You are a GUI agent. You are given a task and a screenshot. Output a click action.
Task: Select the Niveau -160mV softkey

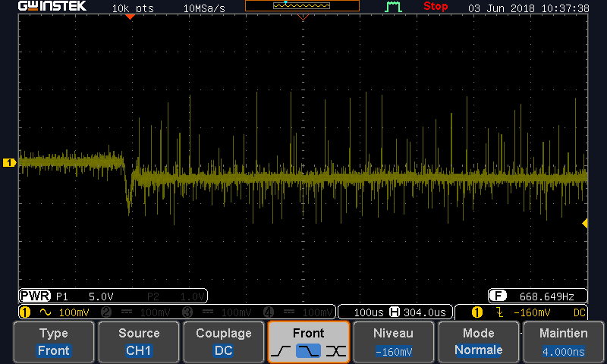tap(393, 342)
